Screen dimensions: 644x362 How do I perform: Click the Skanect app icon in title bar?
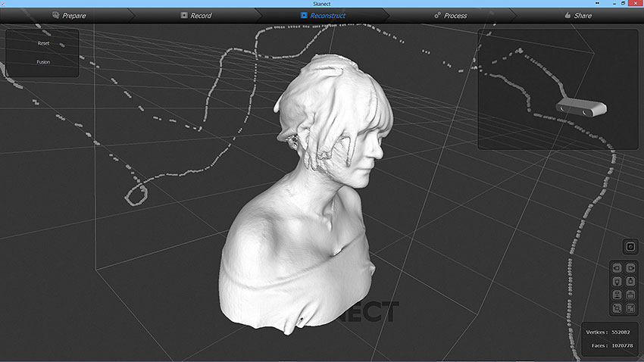click(3, 3)
